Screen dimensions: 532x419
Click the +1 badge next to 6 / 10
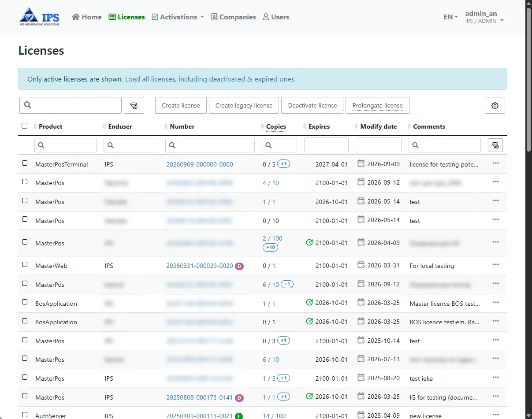[287, 284]
